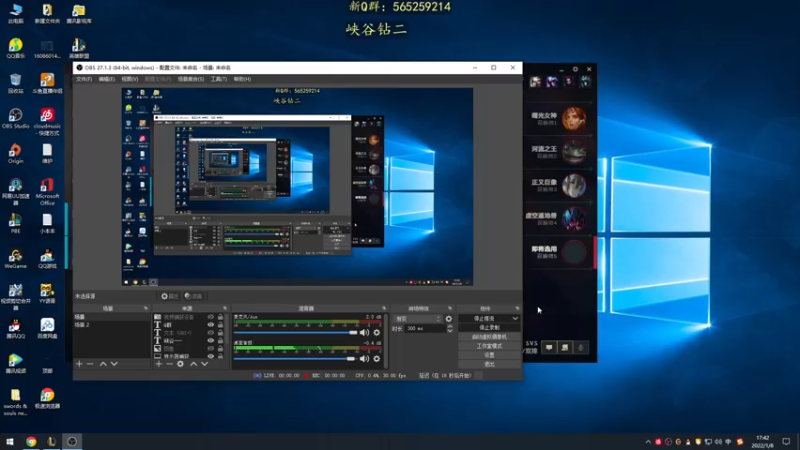Viewport: 800px width, 450px height.
Task: Open mic/Aux audio settings gear
Action: [x=377, y=332]
